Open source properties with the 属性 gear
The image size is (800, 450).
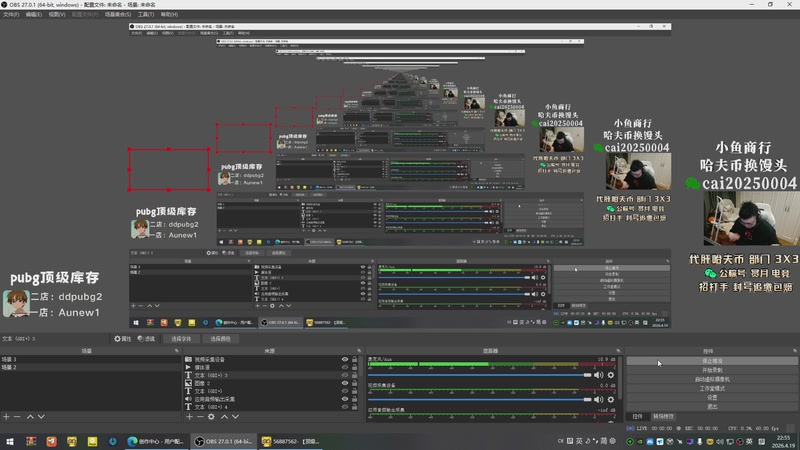coord(122,339)
